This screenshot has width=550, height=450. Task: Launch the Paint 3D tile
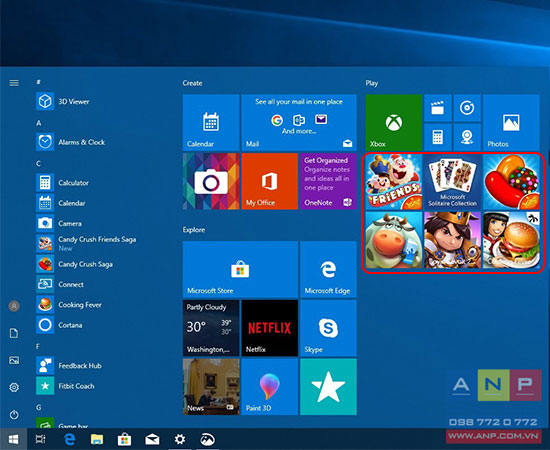(270, 387)
